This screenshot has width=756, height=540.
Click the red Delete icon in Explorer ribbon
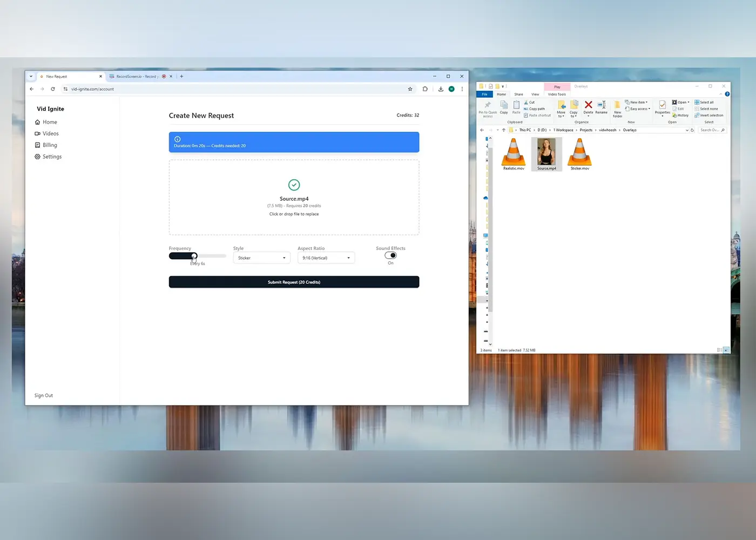point(588,106)
